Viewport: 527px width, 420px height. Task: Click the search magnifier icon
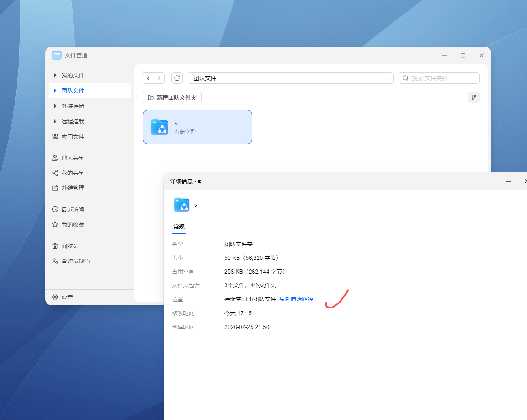(405, 78)
